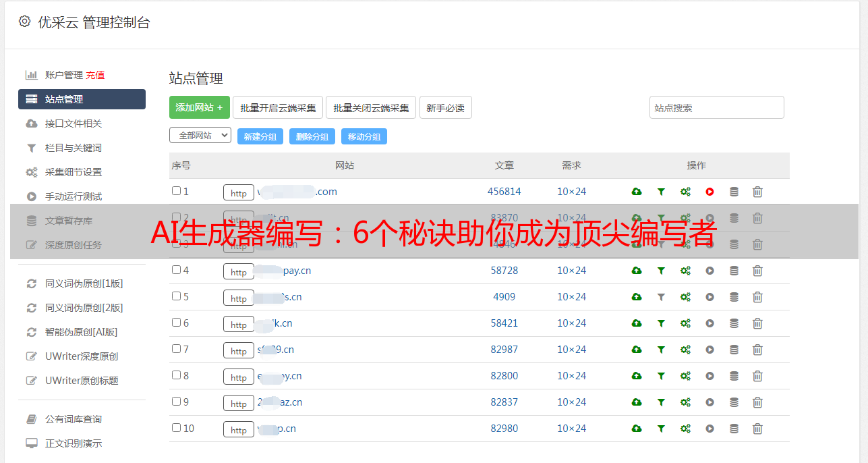Click the green 添加网站 button
The width and height of the screenshot is (868, 463).
point(200,107)
